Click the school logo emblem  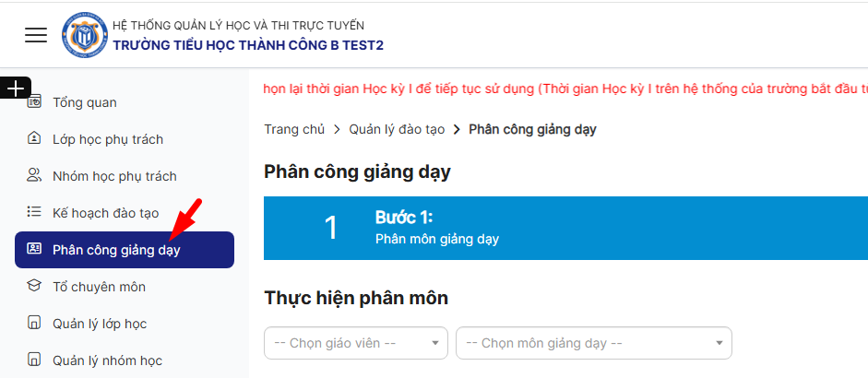(84, 35)
